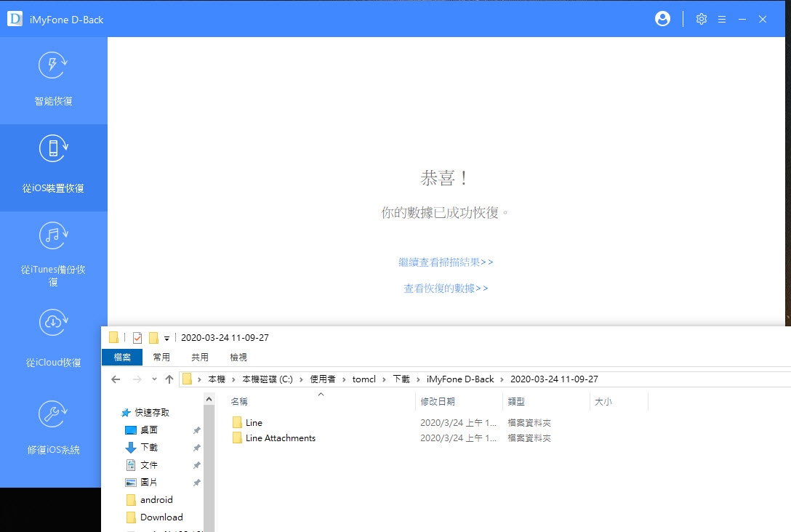Select 從iCloud恢復 in the sidebar
The width and height of the screenshot is (791, 532).
pyautogui.click(x=53, y=340)
